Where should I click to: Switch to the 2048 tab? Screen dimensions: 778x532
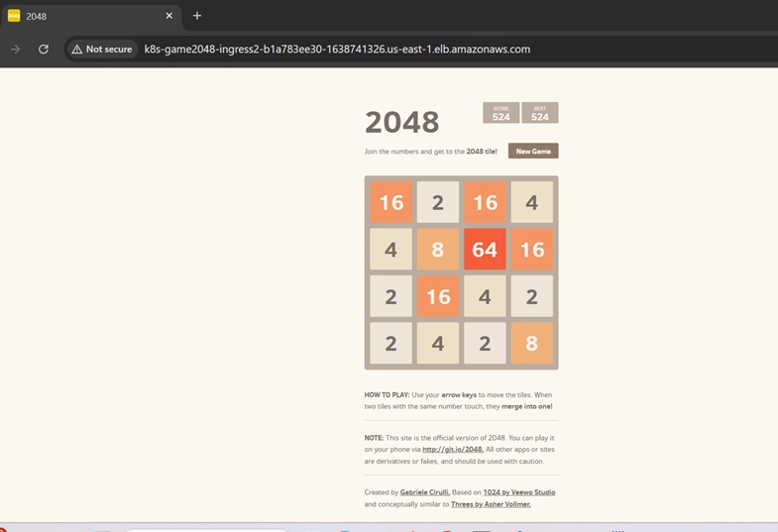coord(89,16)
